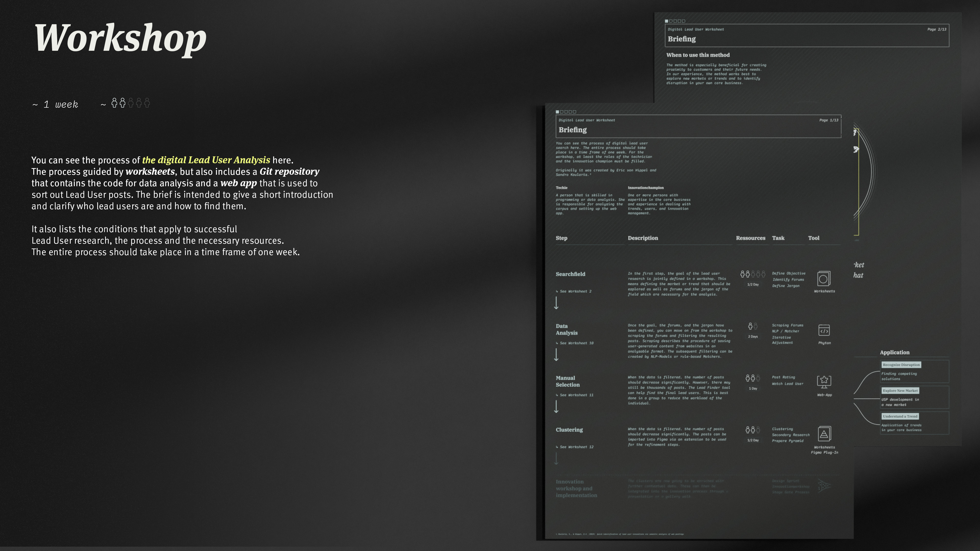Viewport: 980px width, 551px height.
Task: Click the Data Analysis people resource icons
Action: click(753, 326)
